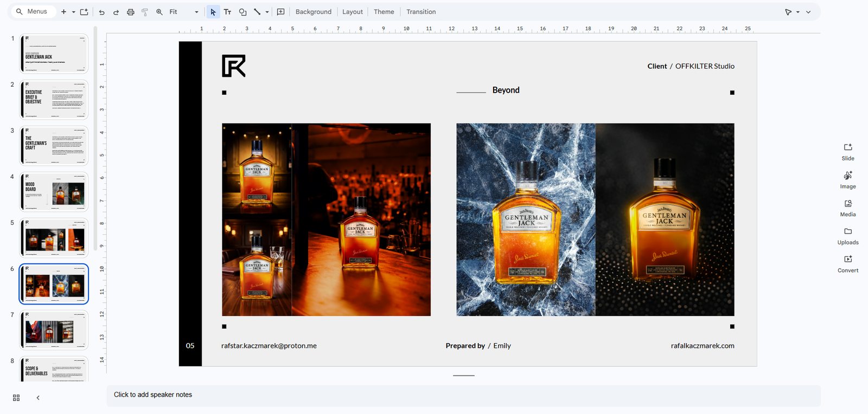Image resolution: width=868 pixels, height=414 pixels.
Task: Click 'rafstar.kaczmarek@proton.me' email text
Action: (x=269, y=346)
